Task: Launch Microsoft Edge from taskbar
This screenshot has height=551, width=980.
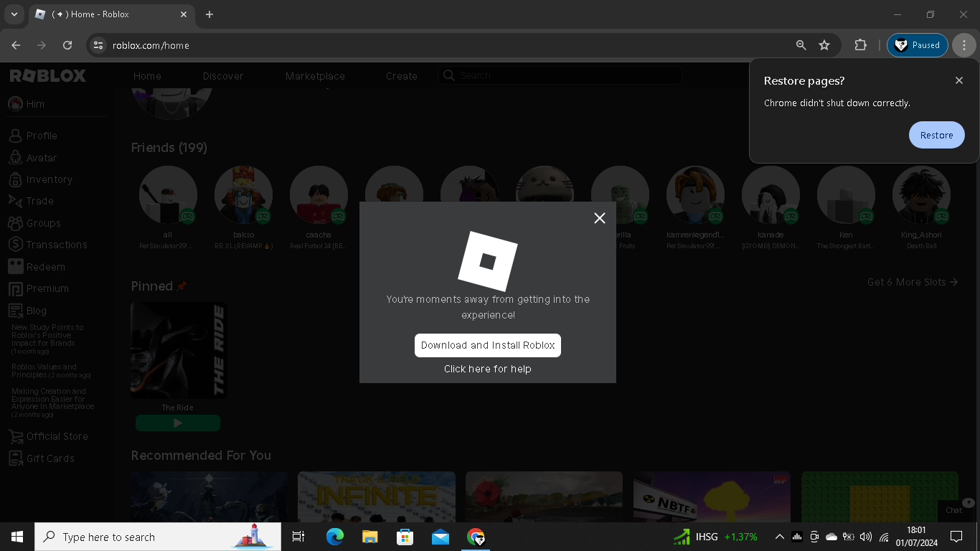Action: pos(334,537)
